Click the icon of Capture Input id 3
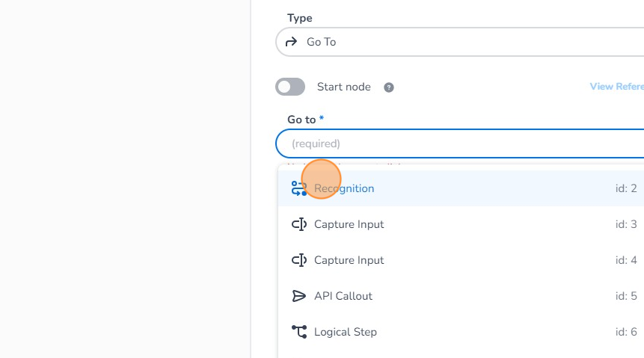644x358 pixels. click(299, 224)
